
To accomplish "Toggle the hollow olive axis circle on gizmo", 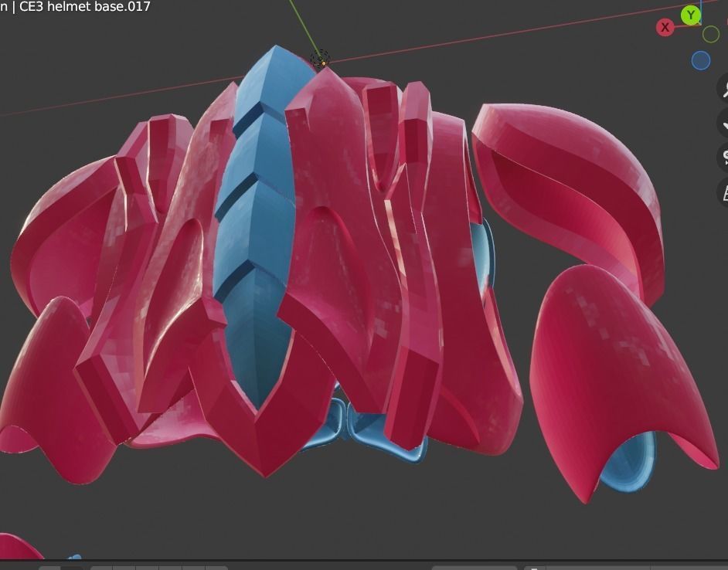I will pos(709,32).
